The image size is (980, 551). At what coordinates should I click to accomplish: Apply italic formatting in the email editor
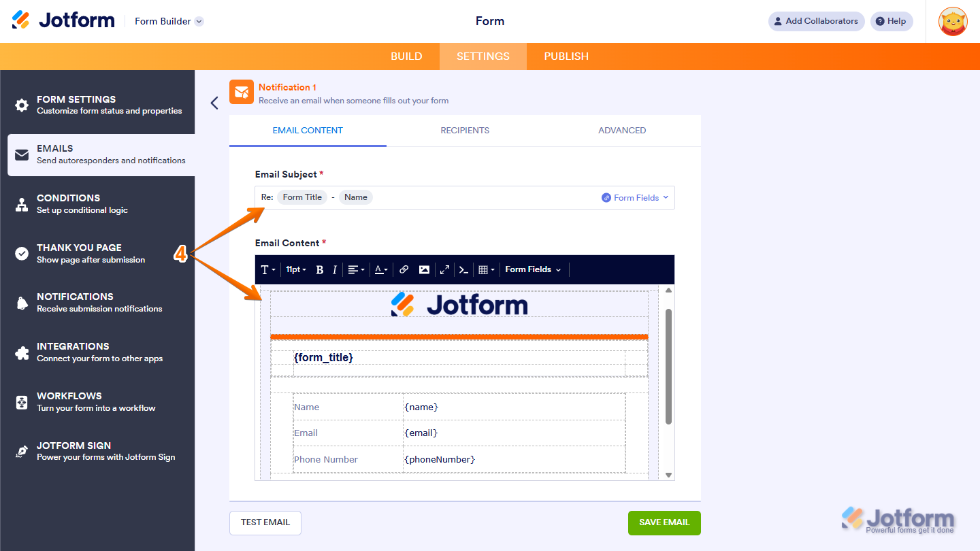click(x=334, y=269)
